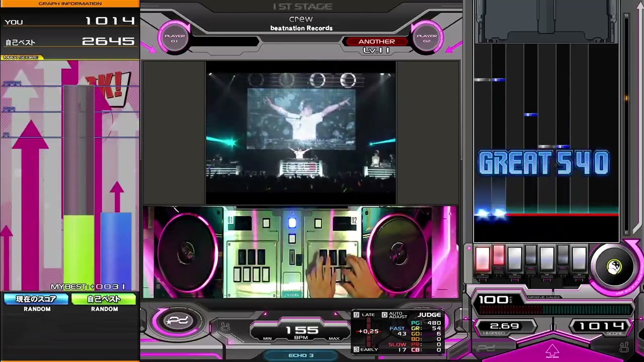The height and width of the screenshot is (362, 644).
Task: Click the concert video in the center
Action: coord(301,133)
